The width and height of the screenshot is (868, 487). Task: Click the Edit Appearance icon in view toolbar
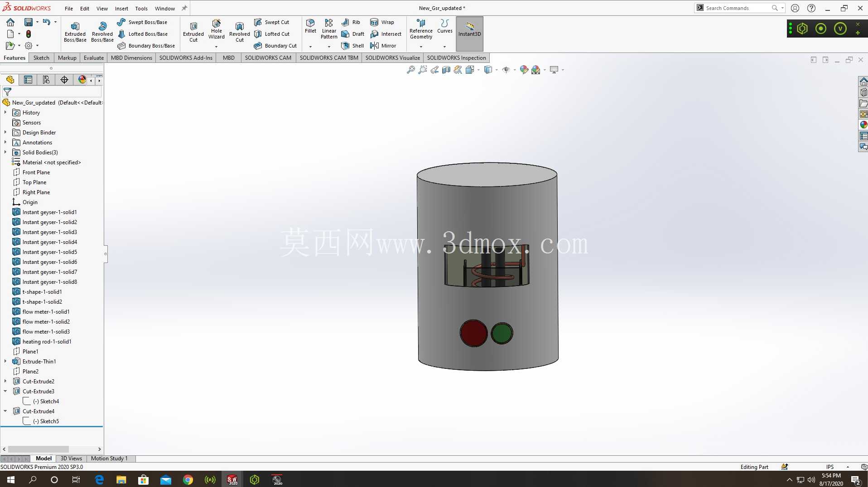tap(524, 70)
